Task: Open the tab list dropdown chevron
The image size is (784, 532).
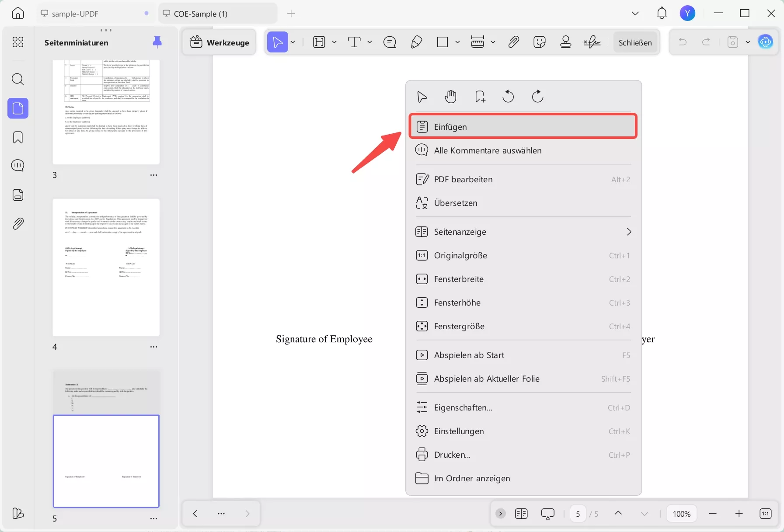Action: click(635, 14)
